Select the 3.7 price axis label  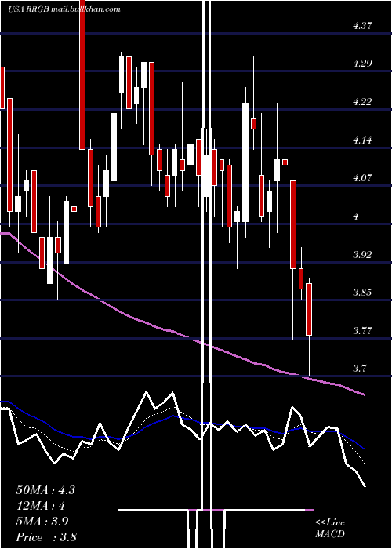click(360, 369)
